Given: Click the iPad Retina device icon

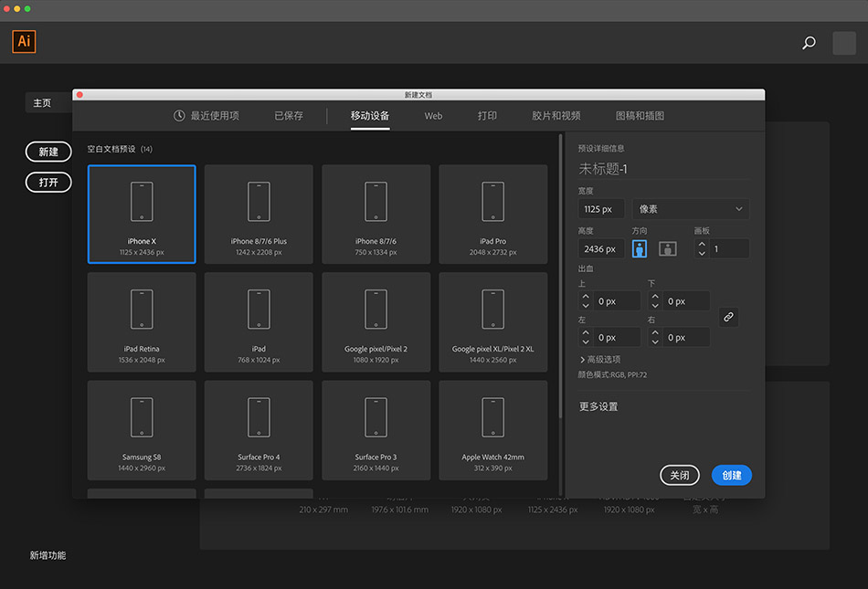Looking at the screenshot, I should [x=142, y=310].
